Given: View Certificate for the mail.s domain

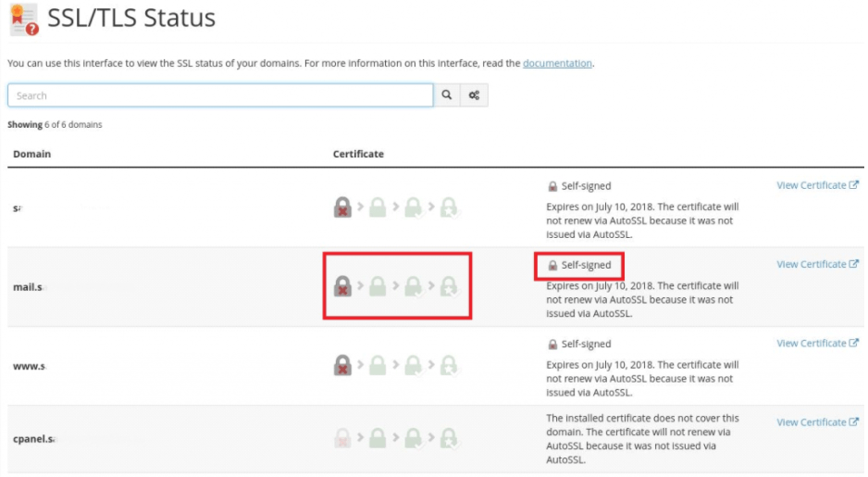Looking at the screenshot, I should pos(812,265).
